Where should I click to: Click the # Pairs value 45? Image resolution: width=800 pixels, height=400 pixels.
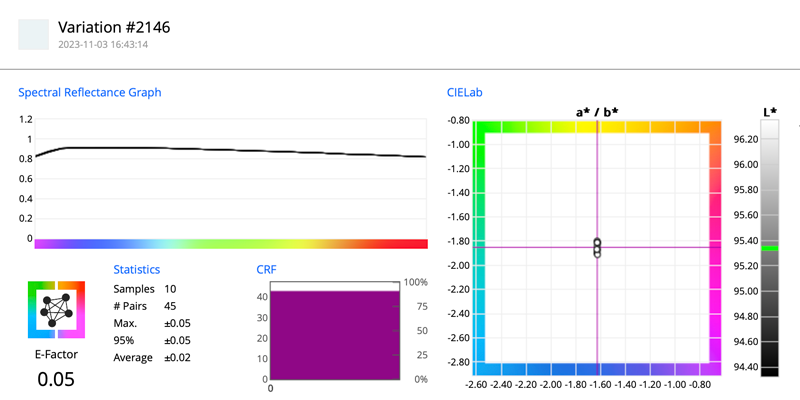pyautogui.click(x=170, y=307)
